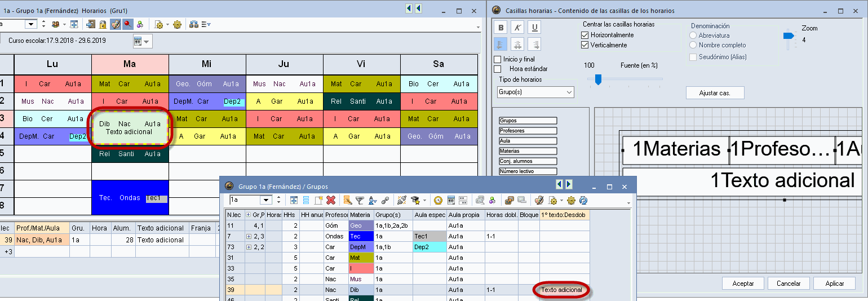
Task: Click the 1° texto column header
Action: point(564,215)
